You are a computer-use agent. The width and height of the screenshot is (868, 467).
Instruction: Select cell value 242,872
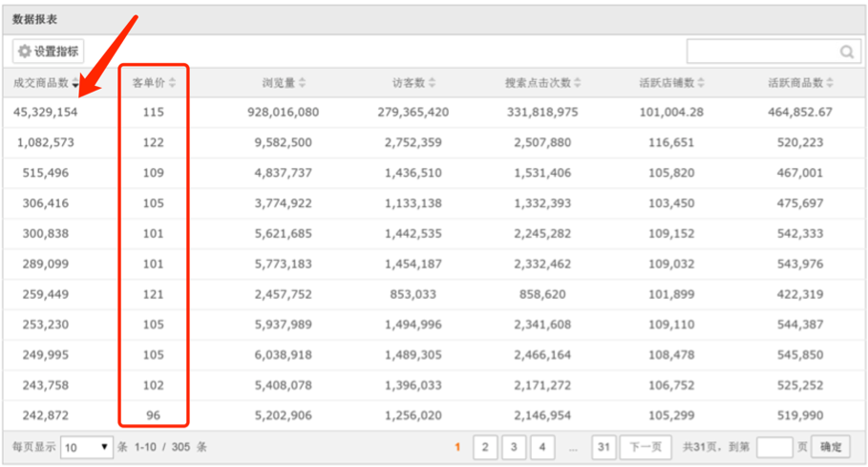46,415
